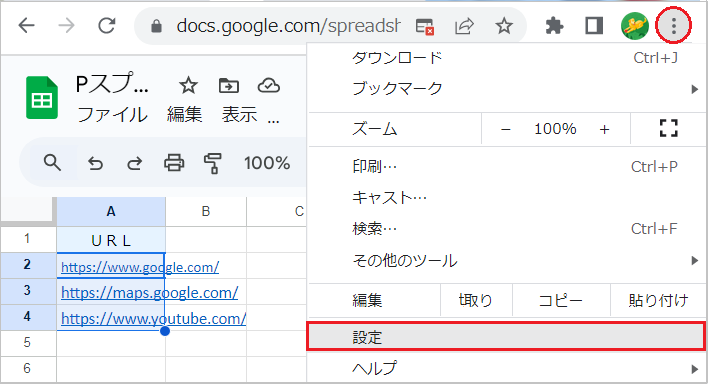This screenshot has width=710, height=385.
Task: Click the blocked pop-up icon in address bar
Action: pos(424,27)
